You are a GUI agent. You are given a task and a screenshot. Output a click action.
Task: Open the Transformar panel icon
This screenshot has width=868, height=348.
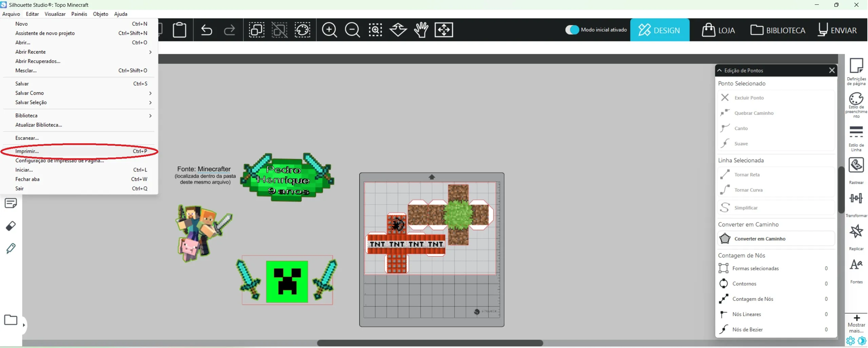[x=856, y=203]
